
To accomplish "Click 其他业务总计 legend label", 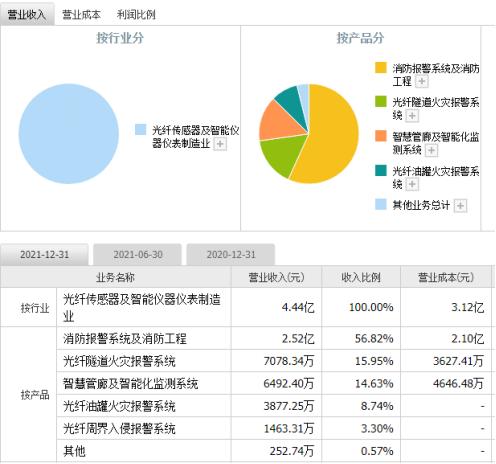I will click(x=421, y=205).
